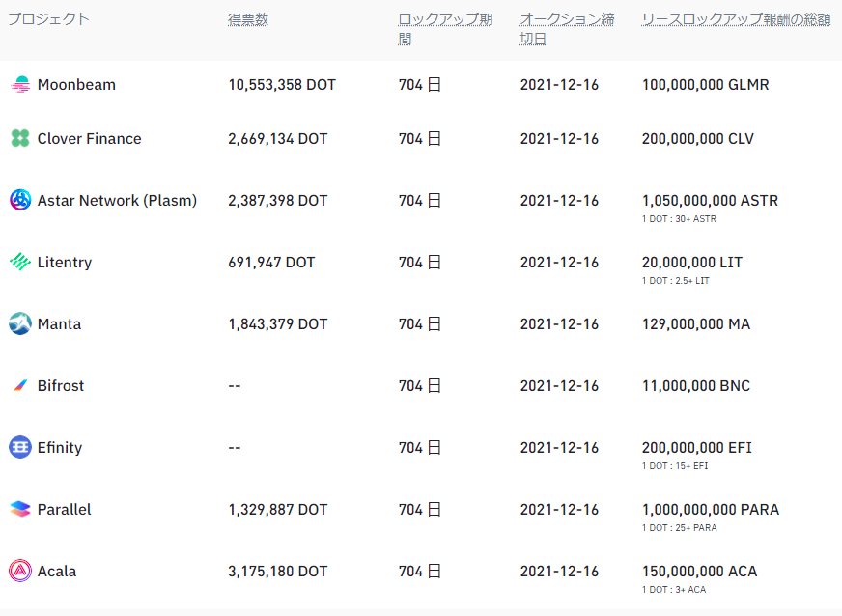Click the Clover Finance project name

click(90, 139)
